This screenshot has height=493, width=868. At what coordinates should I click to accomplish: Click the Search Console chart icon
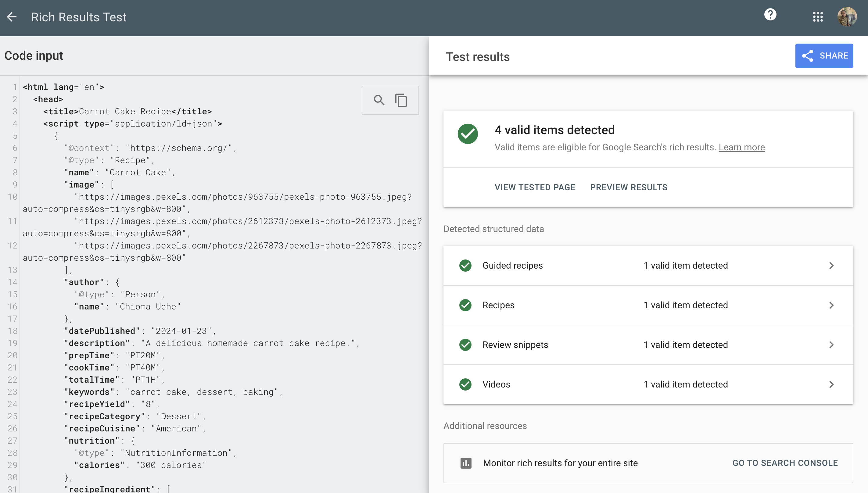coord(466,463)
